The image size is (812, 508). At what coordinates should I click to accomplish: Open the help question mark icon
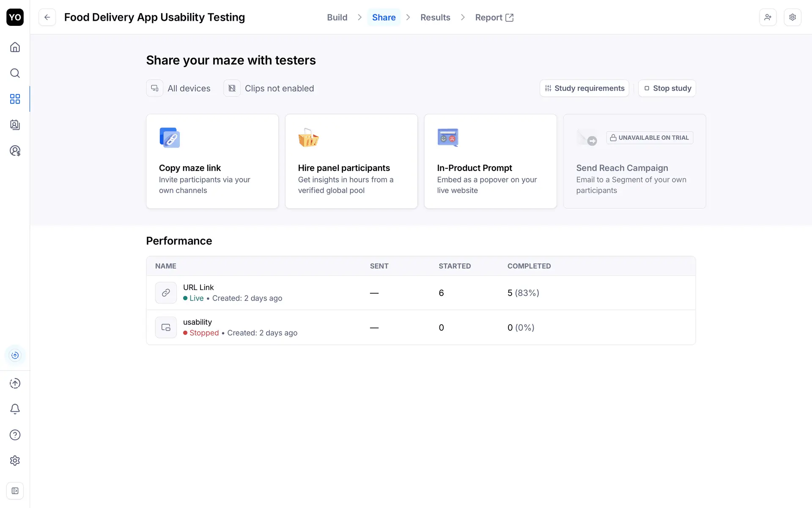point(15,435)
